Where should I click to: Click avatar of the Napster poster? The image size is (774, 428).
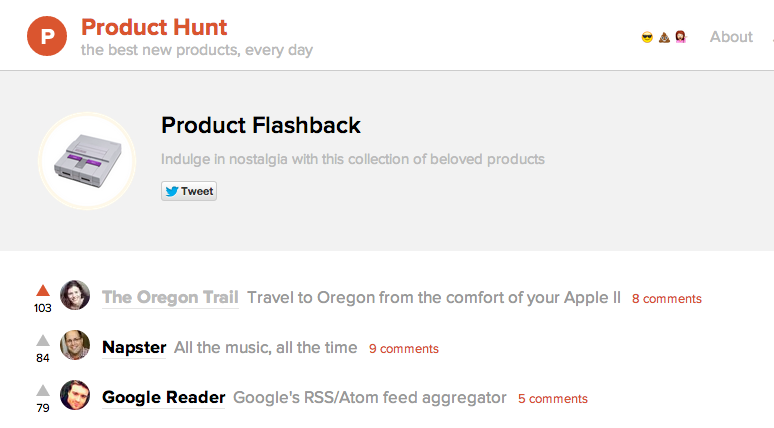75,345
